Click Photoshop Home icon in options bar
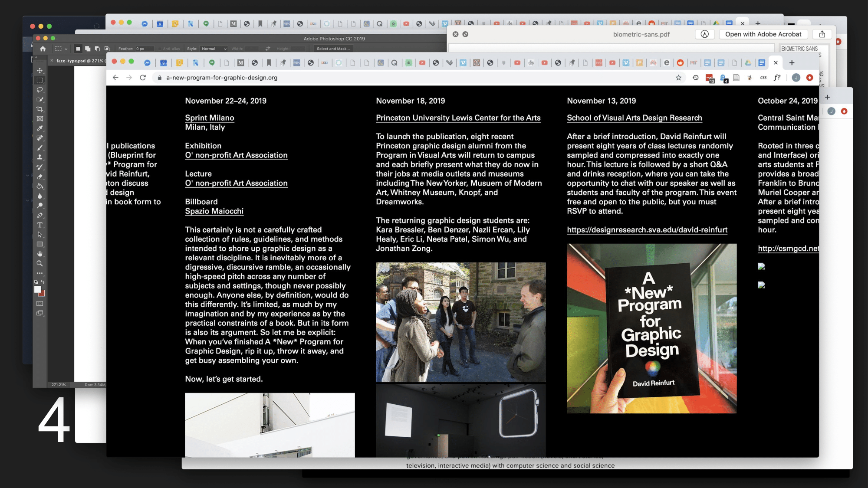868x488 pixels. tap(43, 49)
